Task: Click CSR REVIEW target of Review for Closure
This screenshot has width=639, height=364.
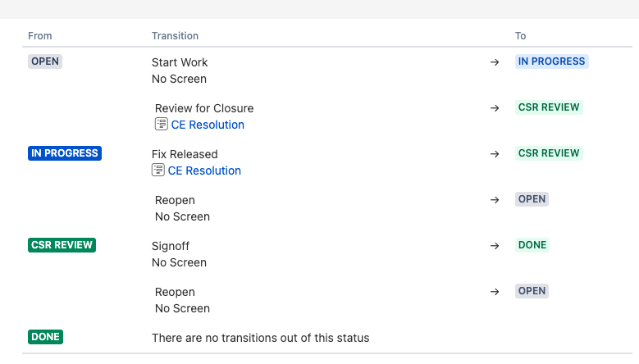Action: (x=548, y=107)
